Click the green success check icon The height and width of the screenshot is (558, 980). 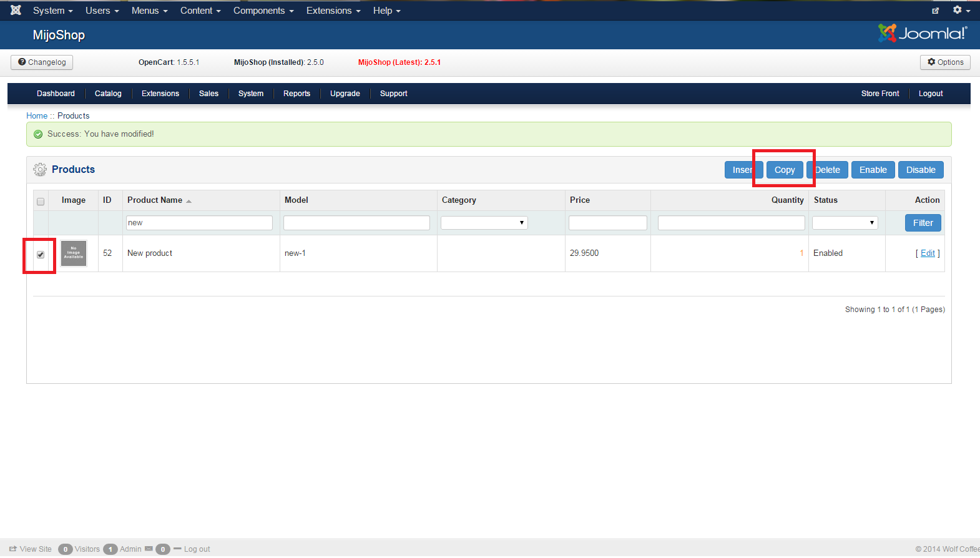coord(38,134)
